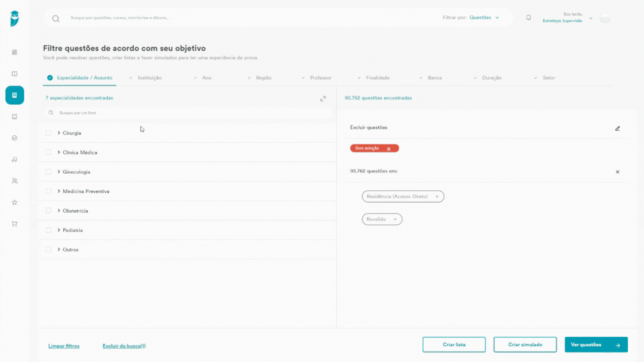This screenshot has height=362, width=644.
Task: Remove the Sem solução red tag
Action: coord(389,149)
